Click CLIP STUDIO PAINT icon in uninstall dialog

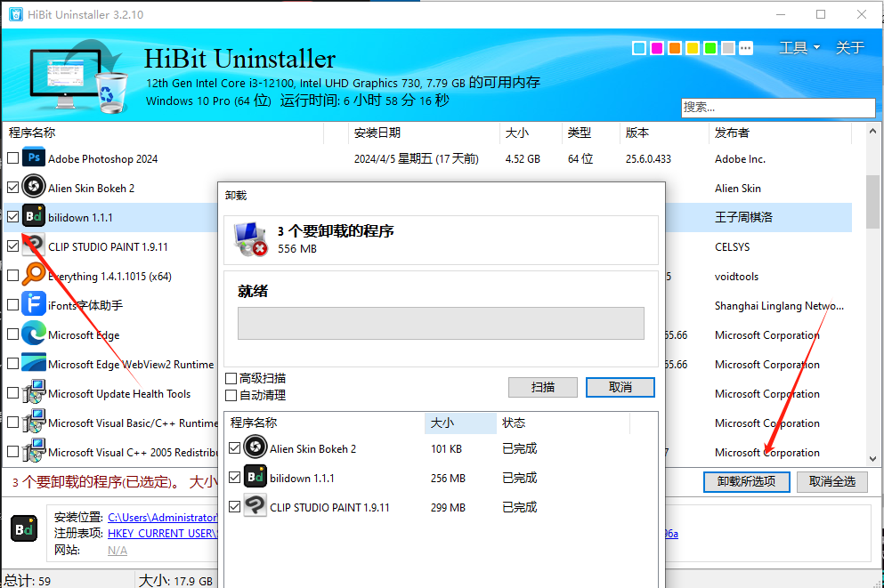[255, 507]
